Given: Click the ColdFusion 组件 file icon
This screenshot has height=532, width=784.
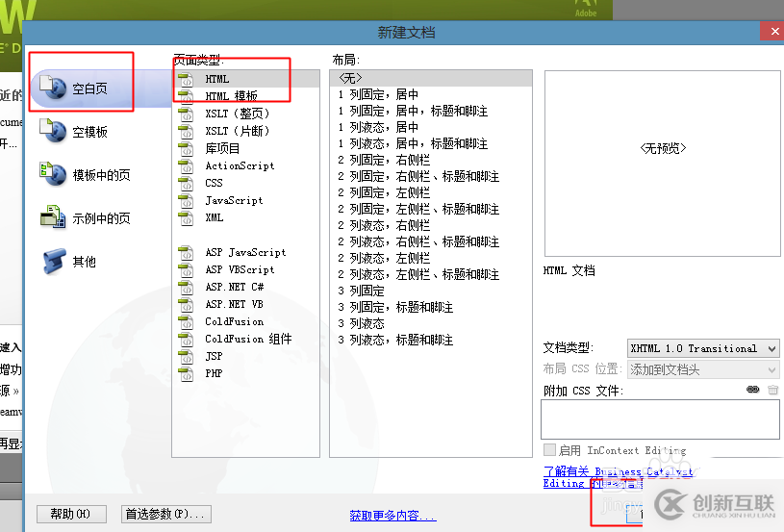Looking at the screenshot, I should (186, 339).
